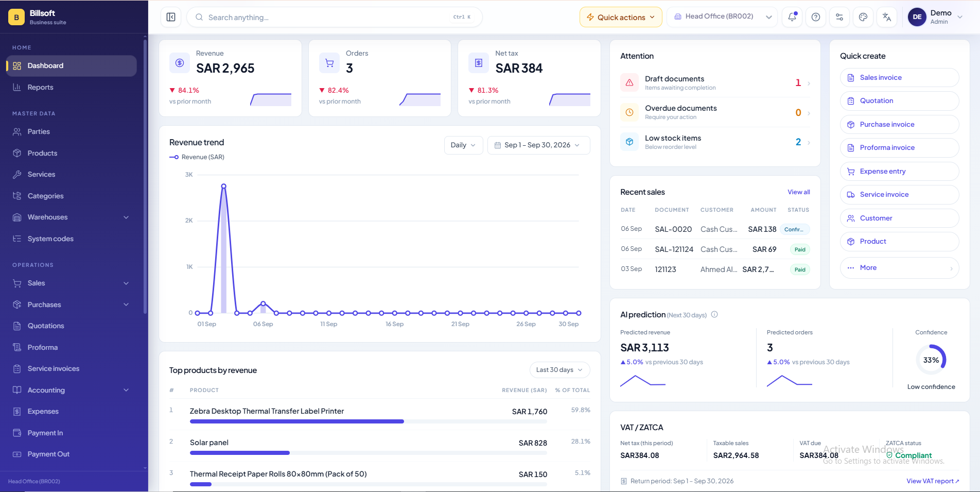Open the Head Office (BR002) branch selector
This screenshot has height=492, width=980.
pos(722,17)
